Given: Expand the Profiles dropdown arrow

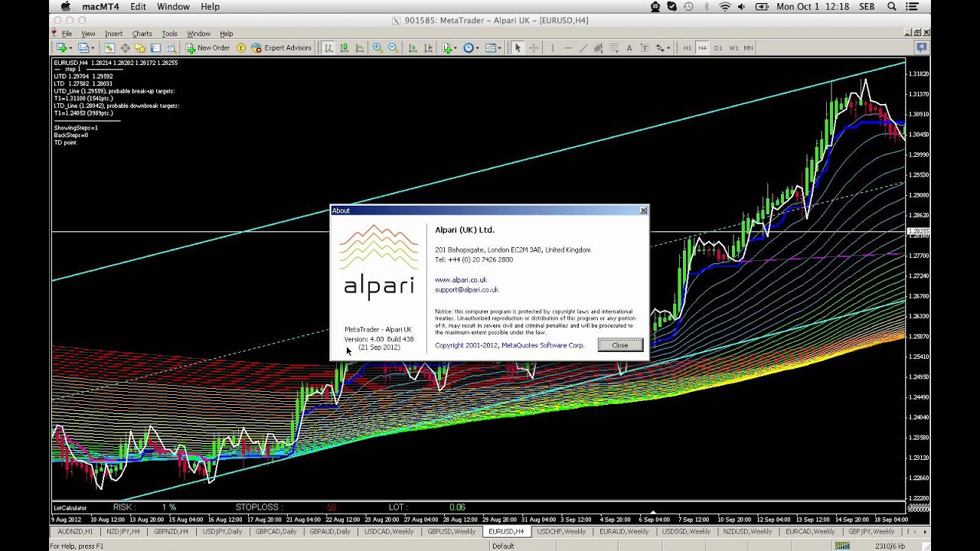Looking at the screenshot, I should [93, 47].
